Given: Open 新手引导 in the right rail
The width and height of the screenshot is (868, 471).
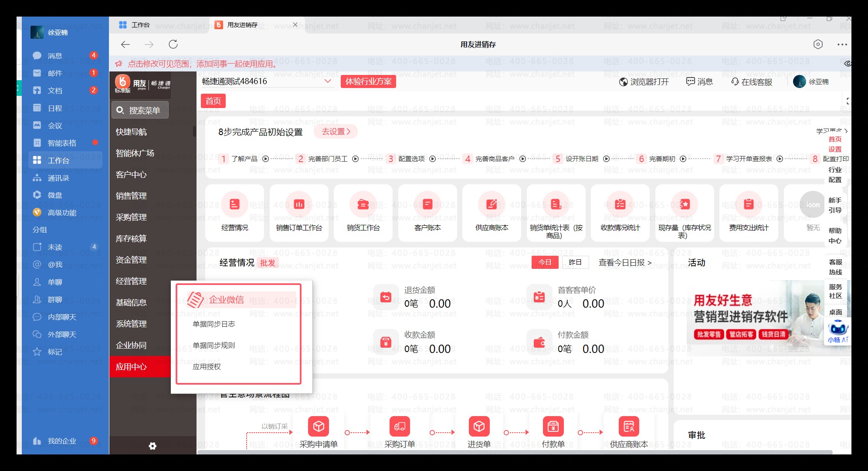Looking at the screenshot, I should pyautogui.click(x=835, y=205).
